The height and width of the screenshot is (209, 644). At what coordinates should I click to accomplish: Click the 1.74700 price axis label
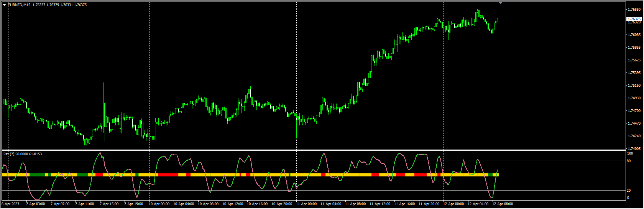[x=634, y=111]
